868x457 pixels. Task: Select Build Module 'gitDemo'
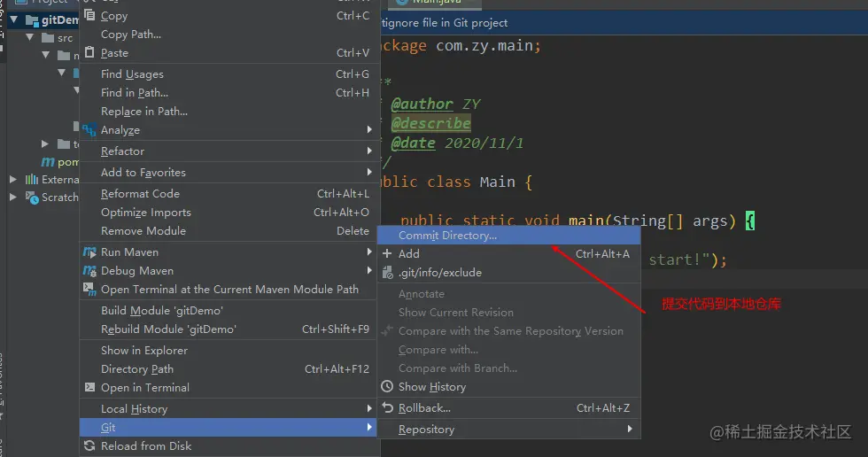pos(229,310)
